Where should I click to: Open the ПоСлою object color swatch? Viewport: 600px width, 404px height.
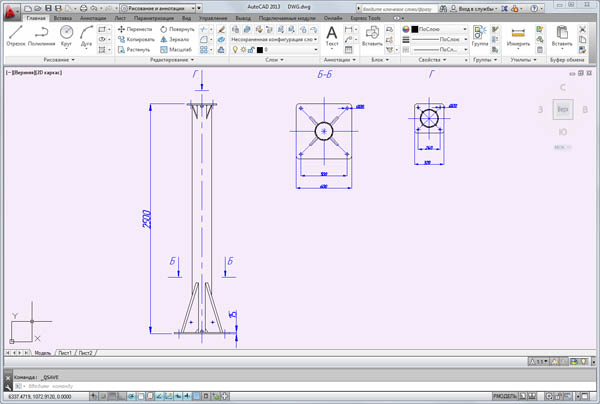point(429,30)
